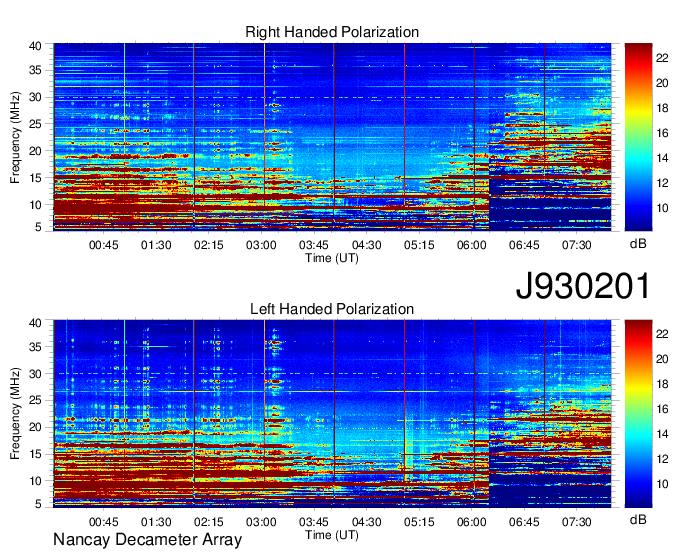Click 30 frequency tick on Left Handed plot
Viewport: 680px width, 552px height.
point(35,374)
